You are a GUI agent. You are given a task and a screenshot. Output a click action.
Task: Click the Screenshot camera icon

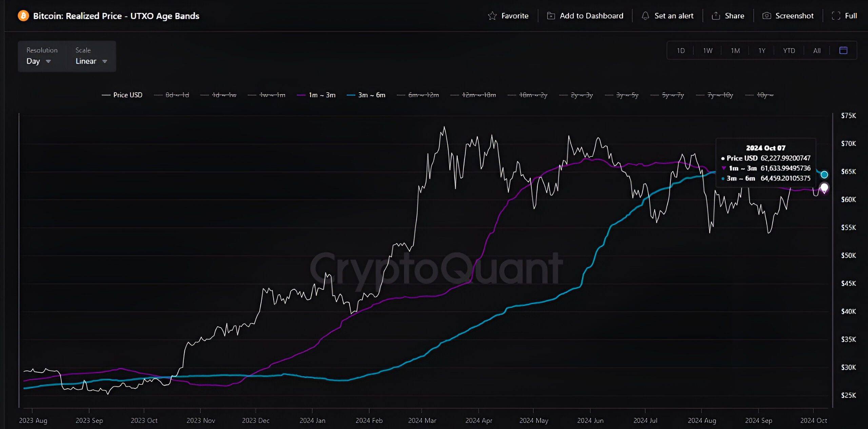[767, 16]
